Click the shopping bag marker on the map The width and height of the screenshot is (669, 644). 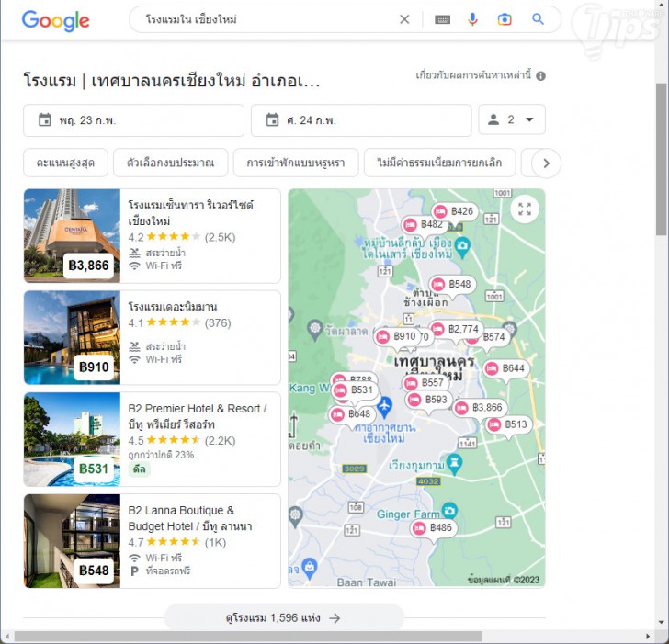tap(310, 568)
